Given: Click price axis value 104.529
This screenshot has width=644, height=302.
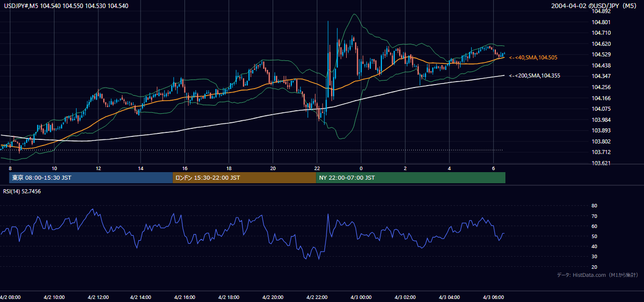Looking at the screenshot, I should pos(601,55).
